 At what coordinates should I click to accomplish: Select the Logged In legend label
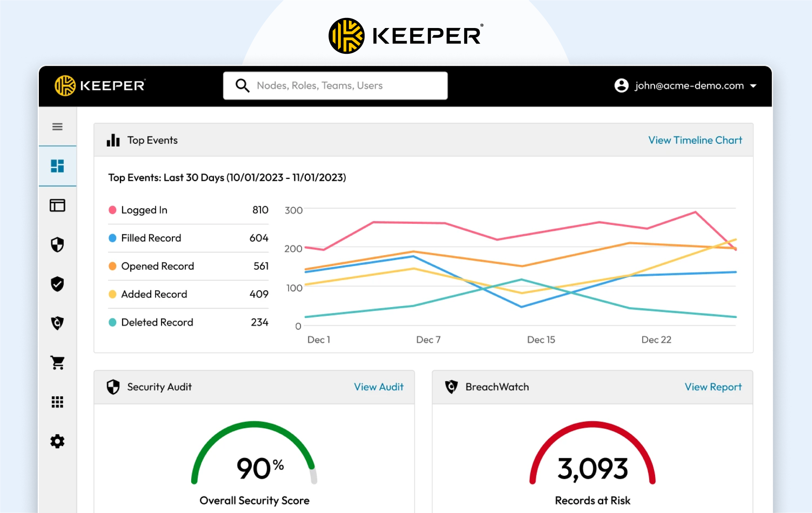144,210
